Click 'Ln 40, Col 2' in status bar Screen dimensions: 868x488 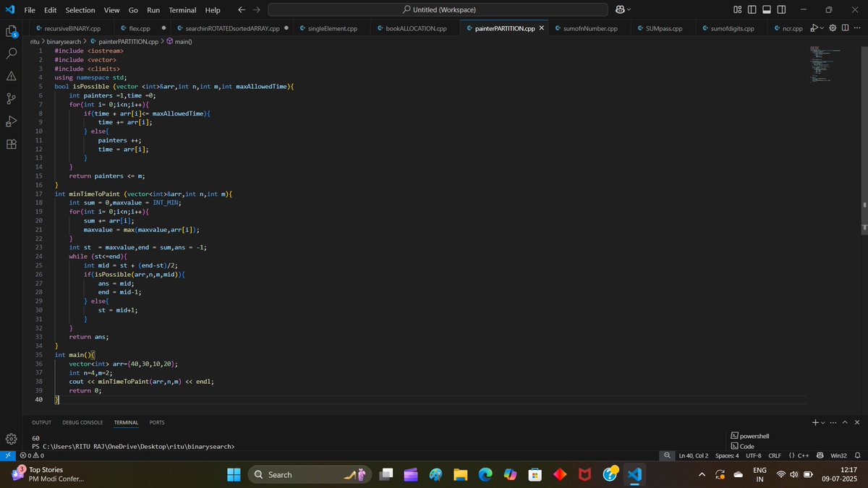point(694,455)
